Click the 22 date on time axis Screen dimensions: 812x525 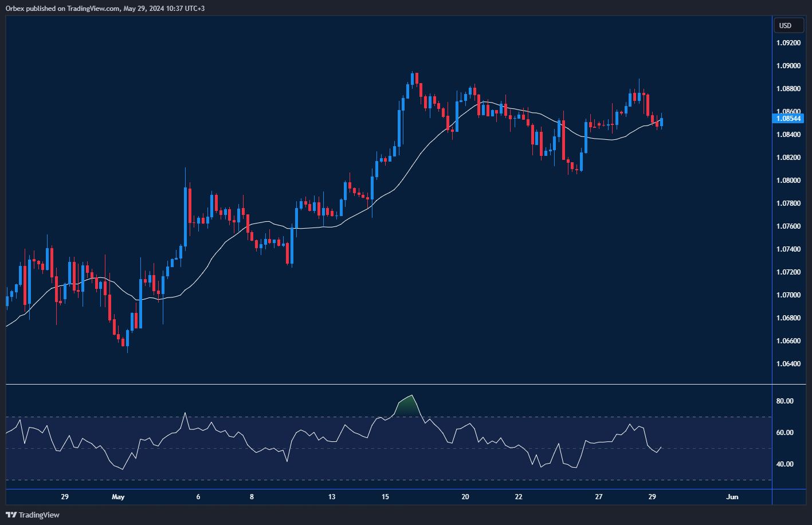[519, 497]
